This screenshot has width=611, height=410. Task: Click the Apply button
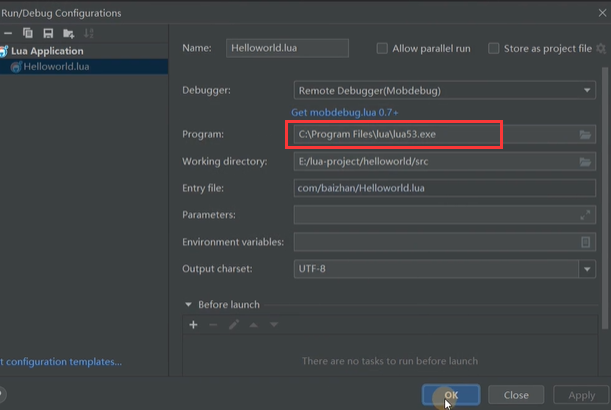pyautogui.click(x=581, y=395)
